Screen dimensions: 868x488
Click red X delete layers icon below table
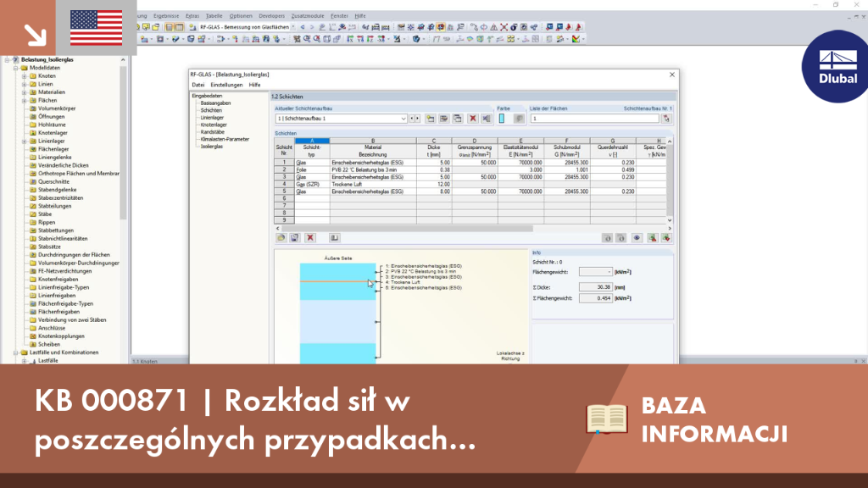[x=310, y=238]
